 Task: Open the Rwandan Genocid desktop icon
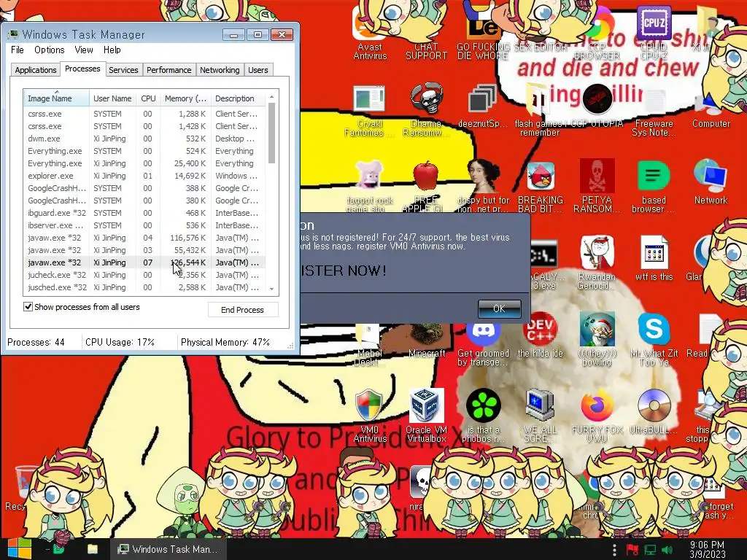[x=597, y=262]
